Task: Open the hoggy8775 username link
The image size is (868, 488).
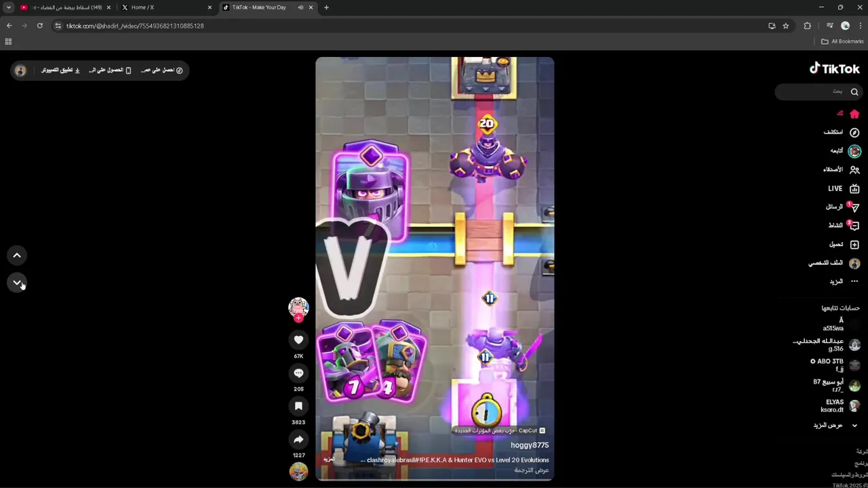Action: point(530,445)
